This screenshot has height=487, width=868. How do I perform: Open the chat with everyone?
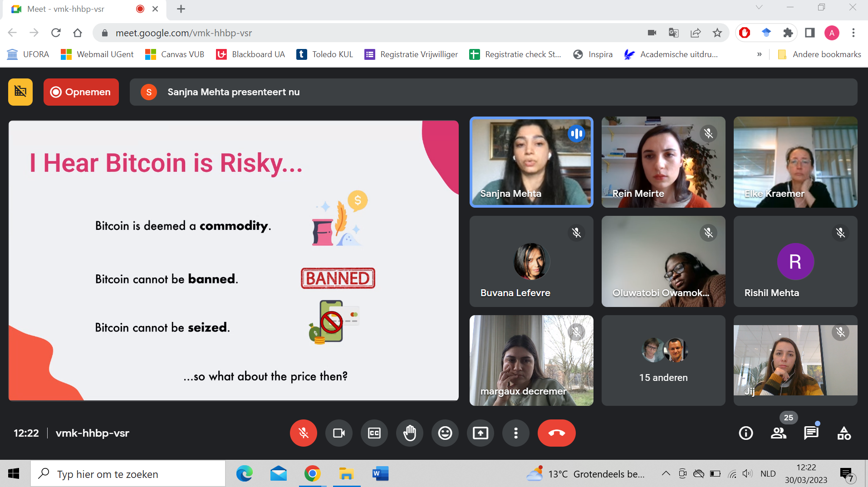pyautogui.click(x=811, y=433)
